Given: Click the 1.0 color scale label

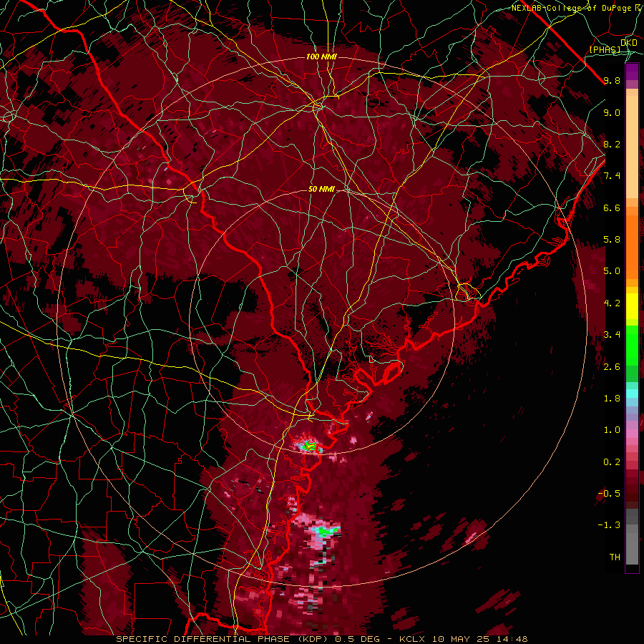Looking at the screenshot, I should (x=612, y=430).
